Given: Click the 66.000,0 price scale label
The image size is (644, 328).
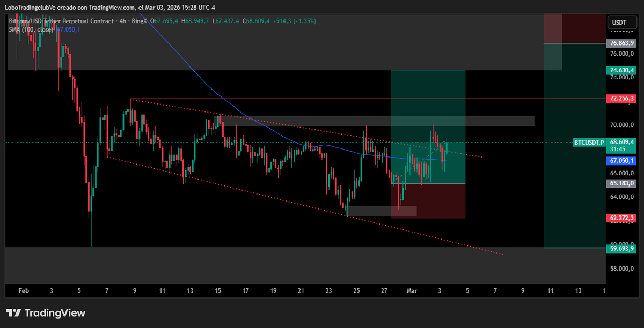Looking at the screenshot, I should click(x=621, y=173).
